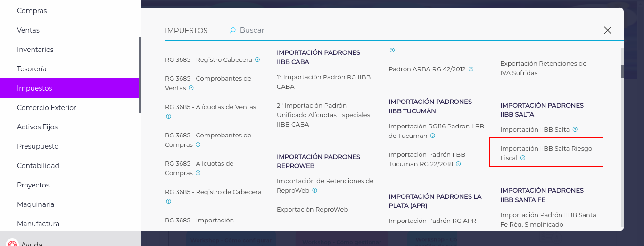Open Exportación Retenciones de IVA Sufridas
The width and height of the screenshot is (644, 246).
click(543, 68)
